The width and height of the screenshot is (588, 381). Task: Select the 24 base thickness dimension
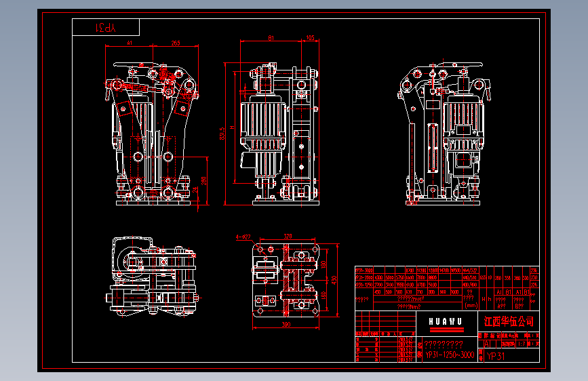(x=195, y=190)
